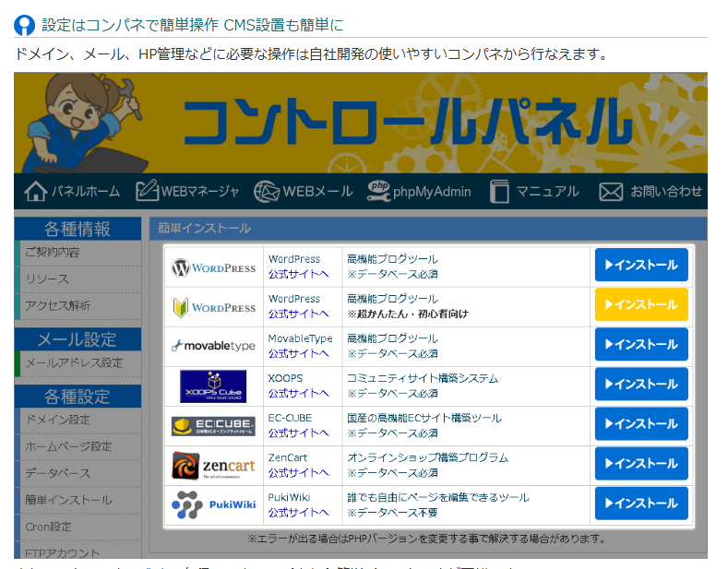Select データベース in the sidebar
Image resolution: width=728 pixels, height=569 pixels.
pyautogui.click(x=78, y=474)
